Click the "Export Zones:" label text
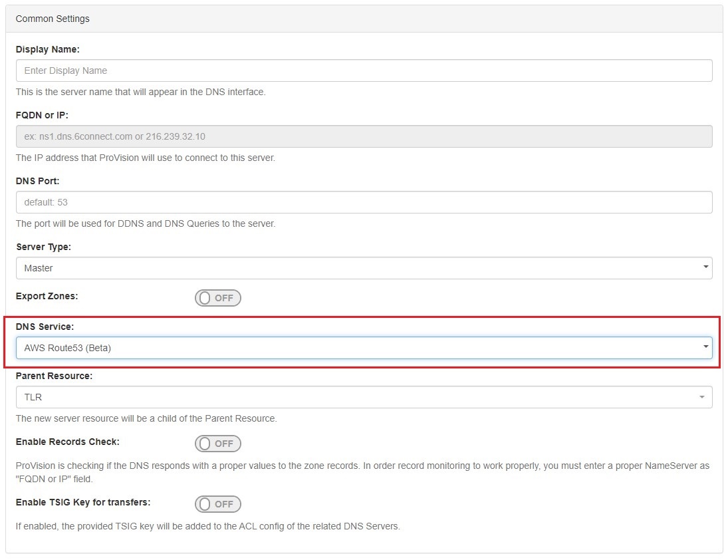Screen dimensions: 728x560 pyautogui.click(x=47, y=296)
